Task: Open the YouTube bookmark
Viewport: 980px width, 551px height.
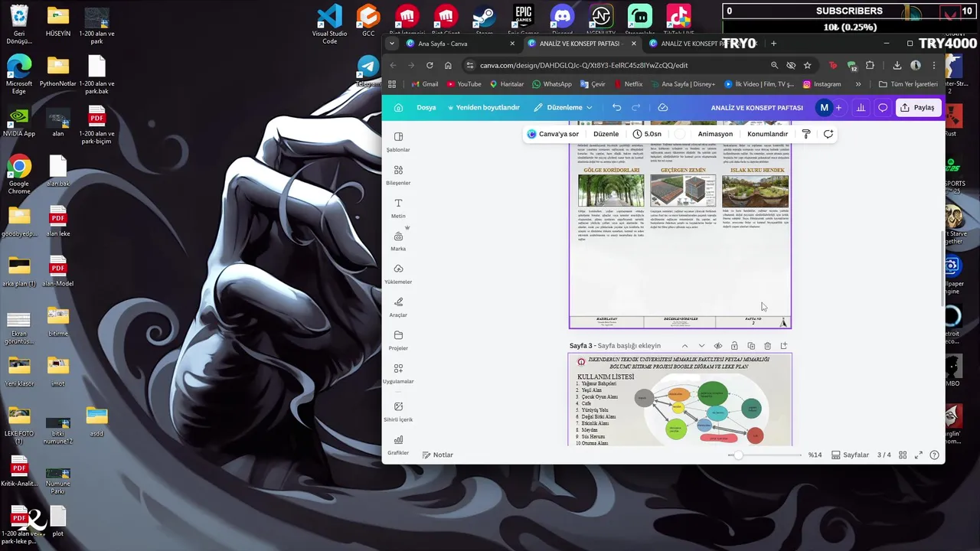Action: pos(464,84)
